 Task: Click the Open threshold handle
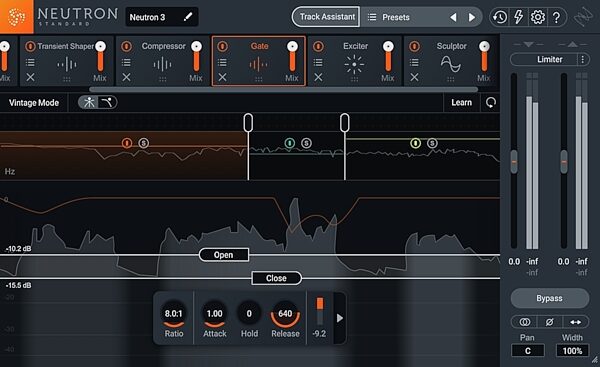tap(224, 255)
